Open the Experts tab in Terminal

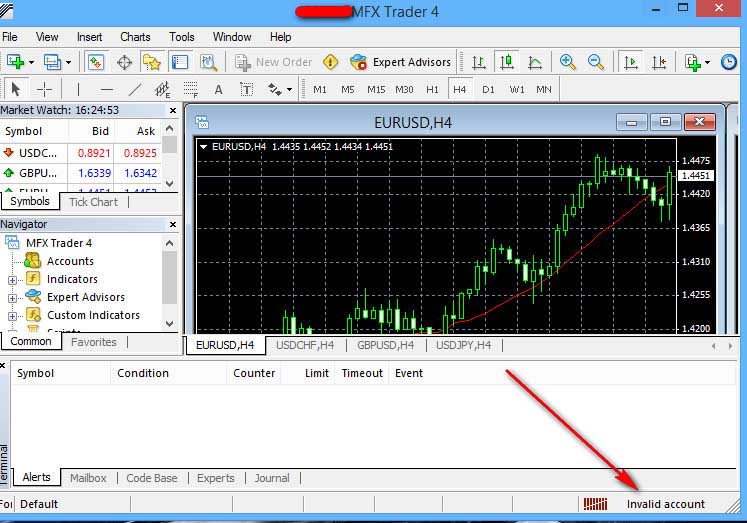(x=216, y=478)
